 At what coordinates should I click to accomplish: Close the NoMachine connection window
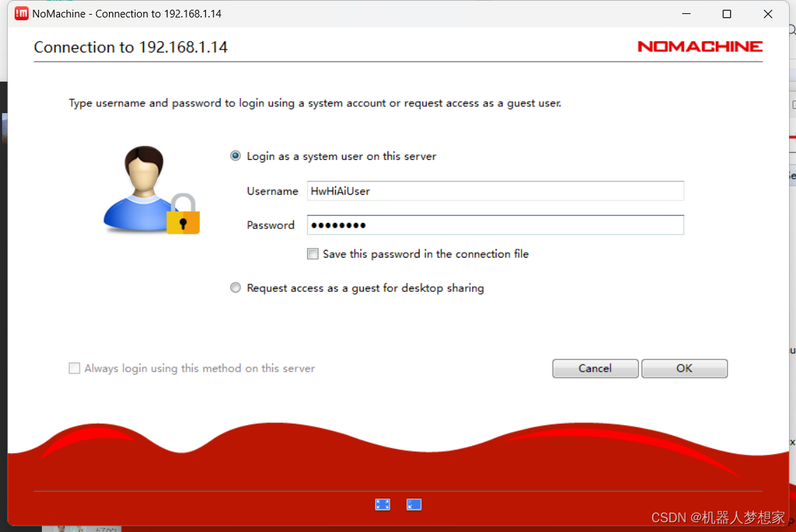pos(767,14)
